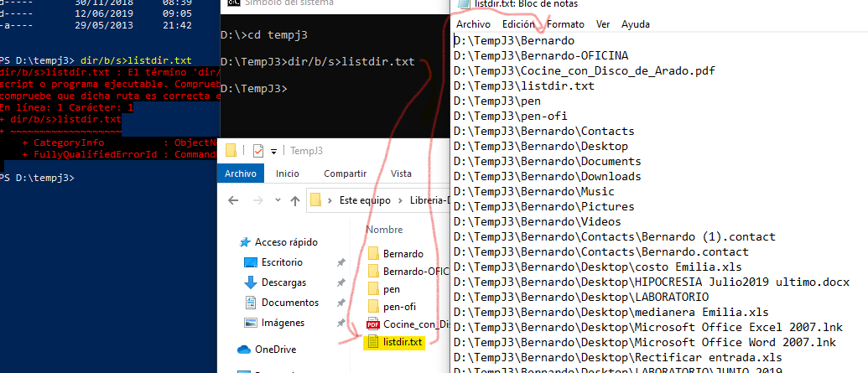
Task: Click the Back arrow in Explorer
Action: pos(233,200)
